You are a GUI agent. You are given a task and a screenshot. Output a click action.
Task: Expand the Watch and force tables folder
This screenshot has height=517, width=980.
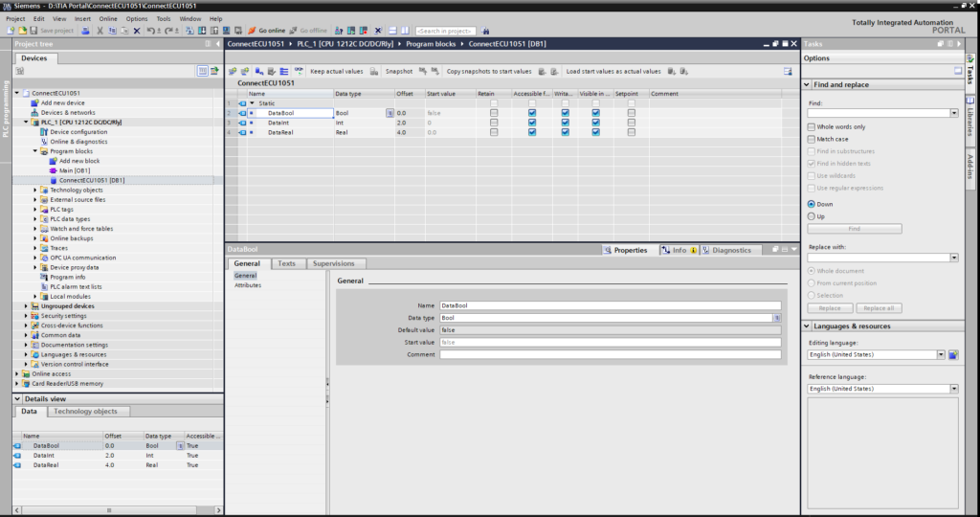point(35,229)
